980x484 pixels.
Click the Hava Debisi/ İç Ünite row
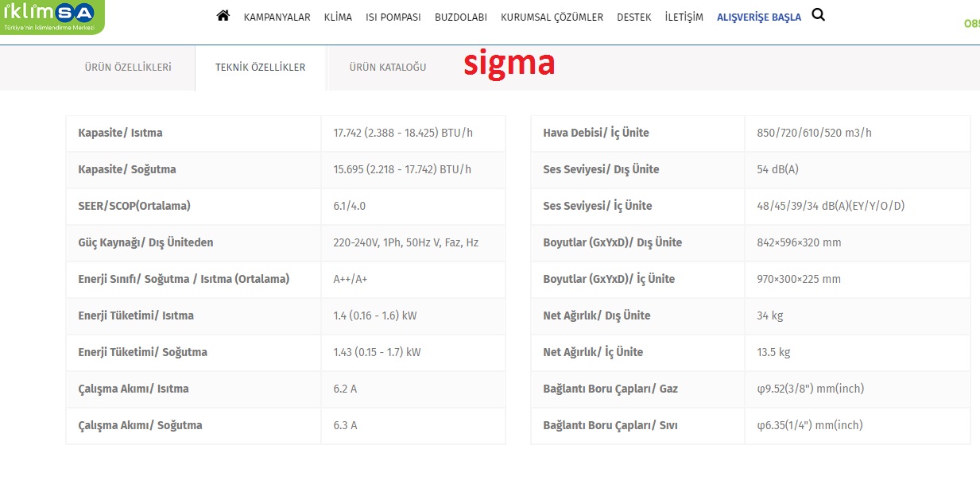coord(595,133)
